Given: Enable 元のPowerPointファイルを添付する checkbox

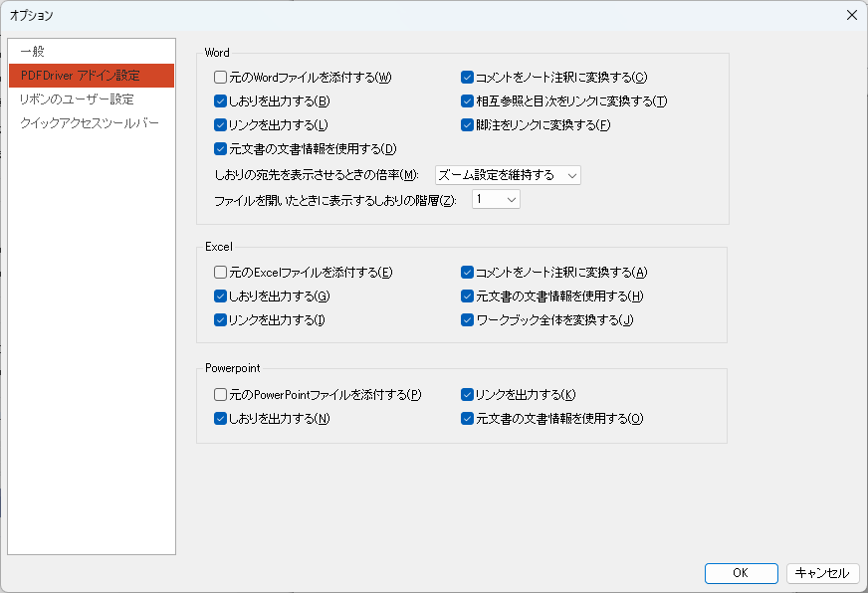Looking at the screenshot, I should (x=220, y=394).
